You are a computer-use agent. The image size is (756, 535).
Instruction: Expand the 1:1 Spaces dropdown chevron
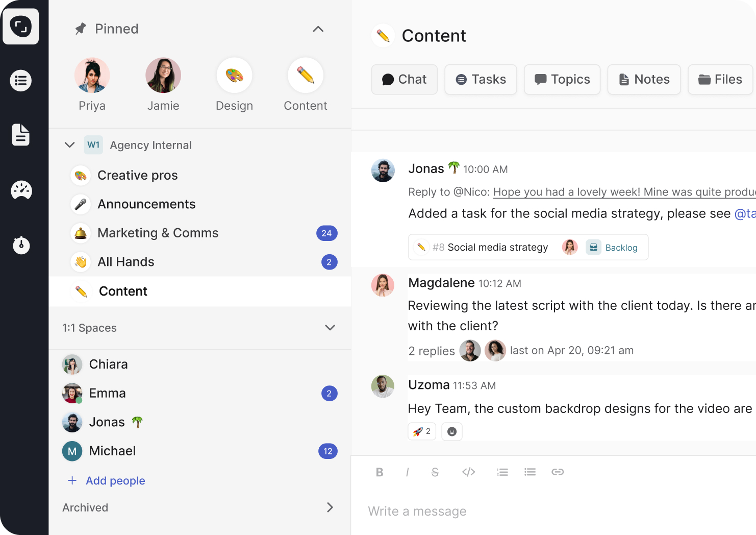click(x=330, y=328)
